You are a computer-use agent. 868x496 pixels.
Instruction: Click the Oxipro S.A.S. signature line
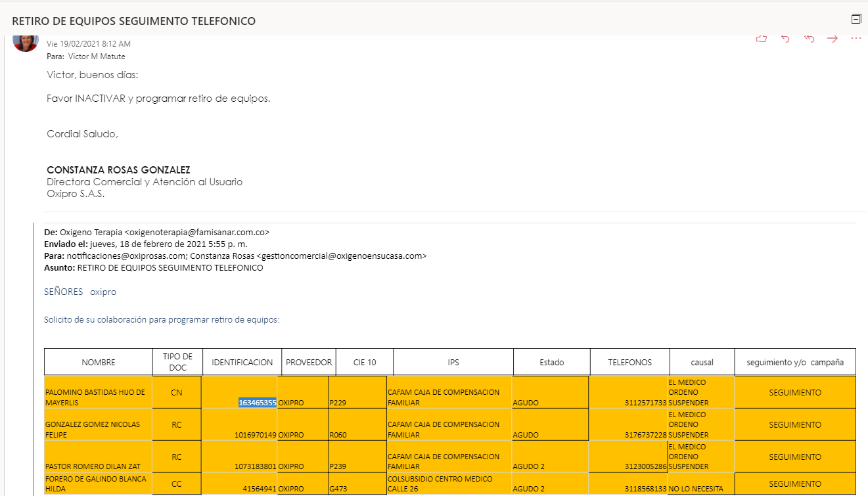(76, 194)
